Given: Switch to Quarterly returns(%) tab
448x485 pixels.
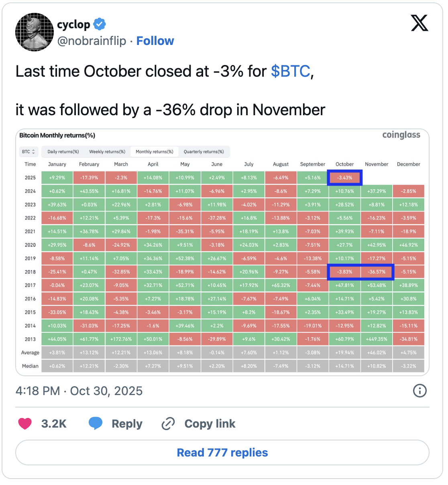Looking at the screenshot, I should [204, 152].
